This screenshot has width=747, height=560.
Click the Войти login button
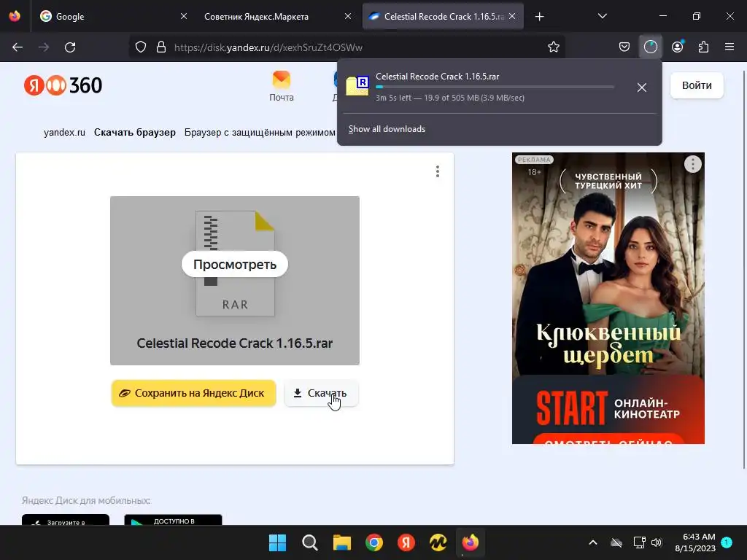pos(697,85)
